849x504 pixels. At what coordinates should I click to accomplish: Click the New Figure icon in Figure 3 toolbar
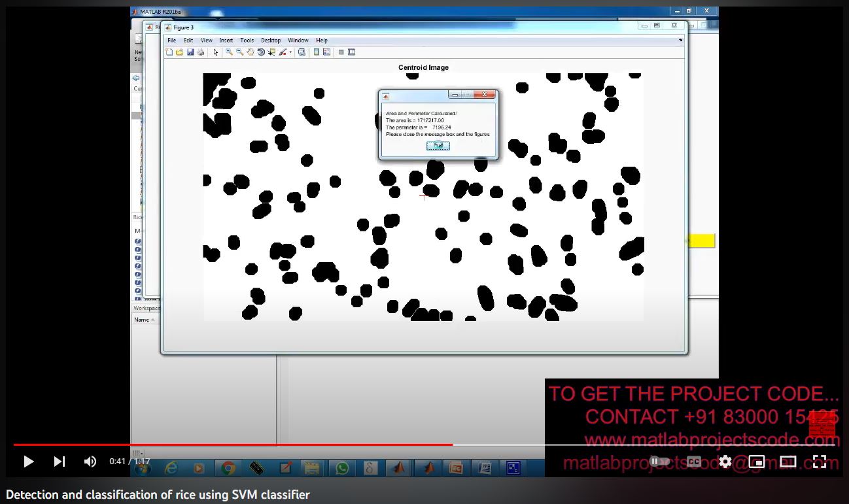coord(169,52)
